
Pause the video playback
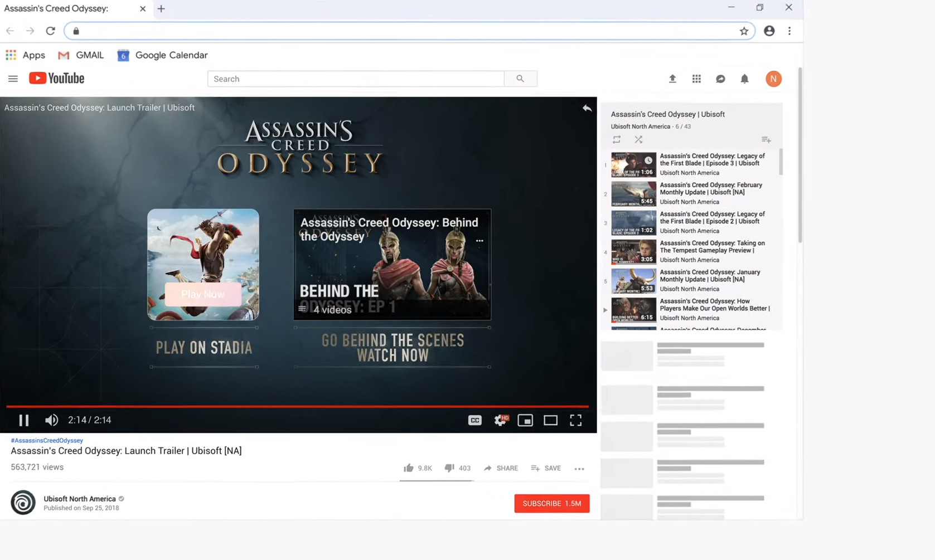pos(23,420)
